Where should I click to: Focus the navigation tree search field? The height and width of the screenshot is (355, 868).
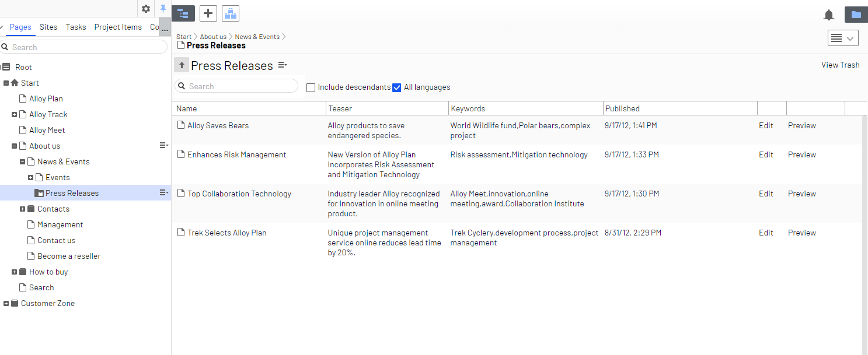[83, 47]
